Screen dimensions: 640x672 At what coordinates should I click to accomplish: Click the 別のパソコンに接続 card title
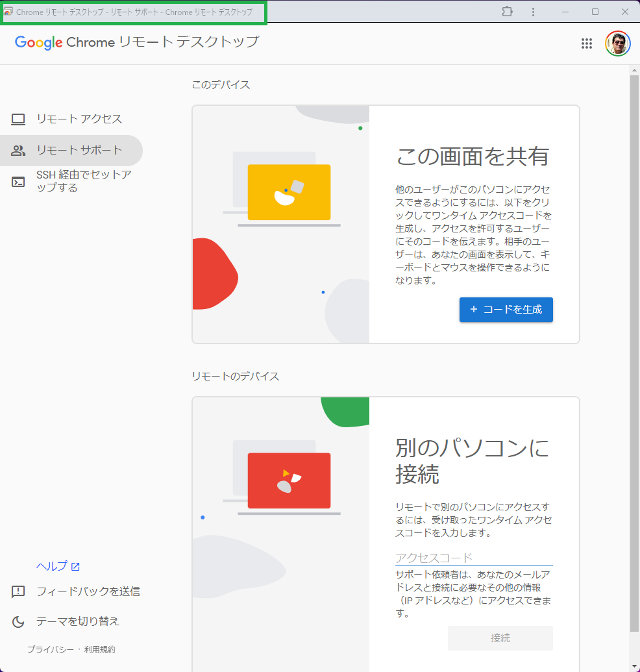pos(472,461)
